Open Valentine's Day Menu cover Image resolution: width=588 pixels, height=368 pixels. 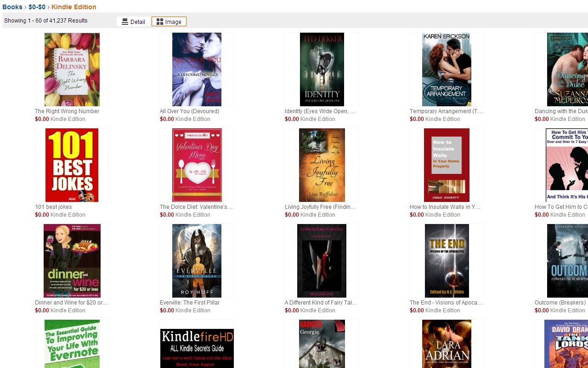[197, 165]
